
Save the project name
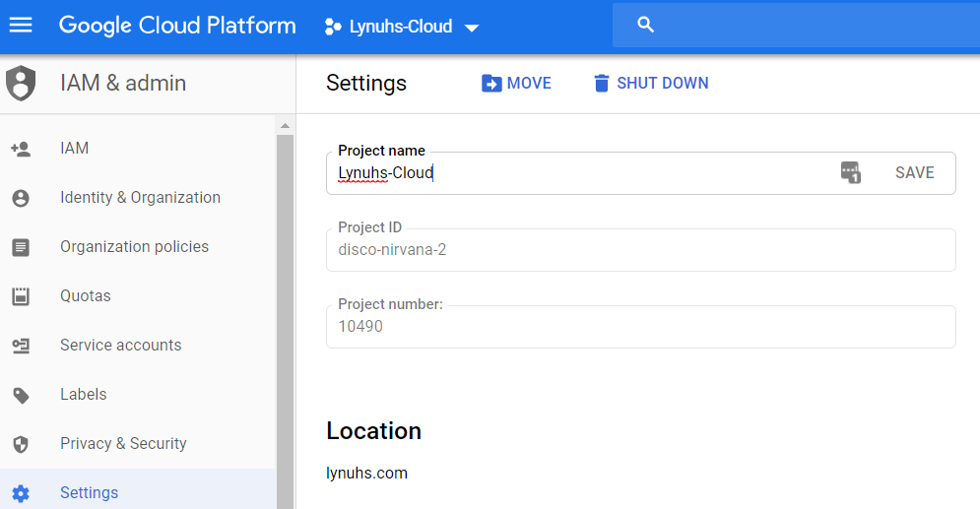[x=914, y=172]
